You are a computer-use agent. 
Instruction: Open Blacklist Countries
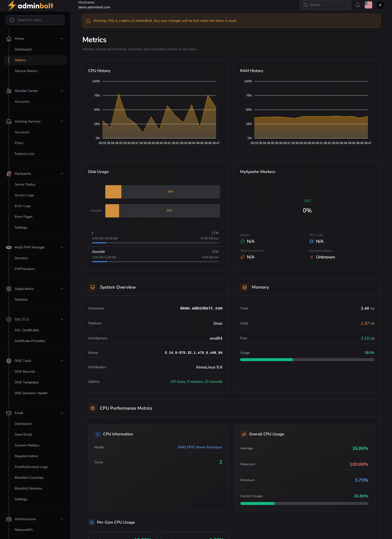[x=35, y=478]
